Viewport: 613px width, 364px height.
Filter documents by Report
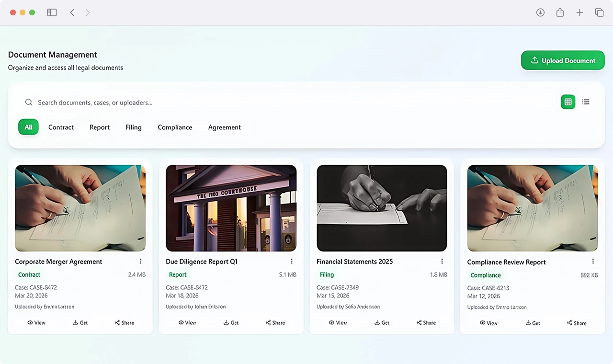[100, 127]
